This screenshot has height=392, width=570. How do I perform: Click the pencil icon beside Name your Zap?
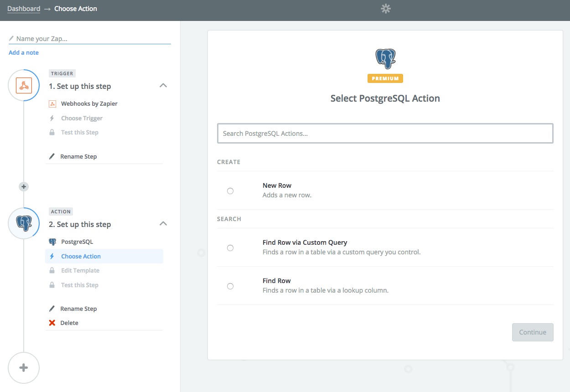(11, 39)
